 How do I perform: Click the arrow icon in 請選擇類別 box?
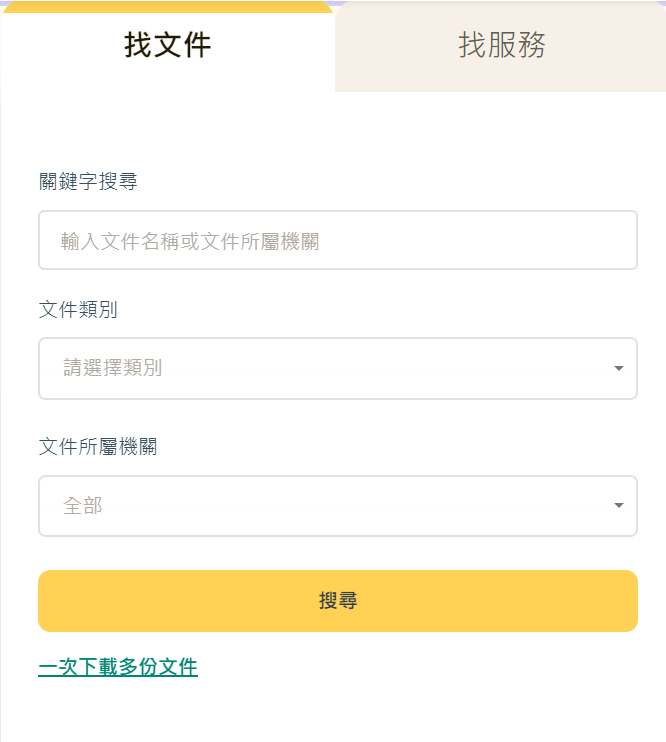pos(619,368)
